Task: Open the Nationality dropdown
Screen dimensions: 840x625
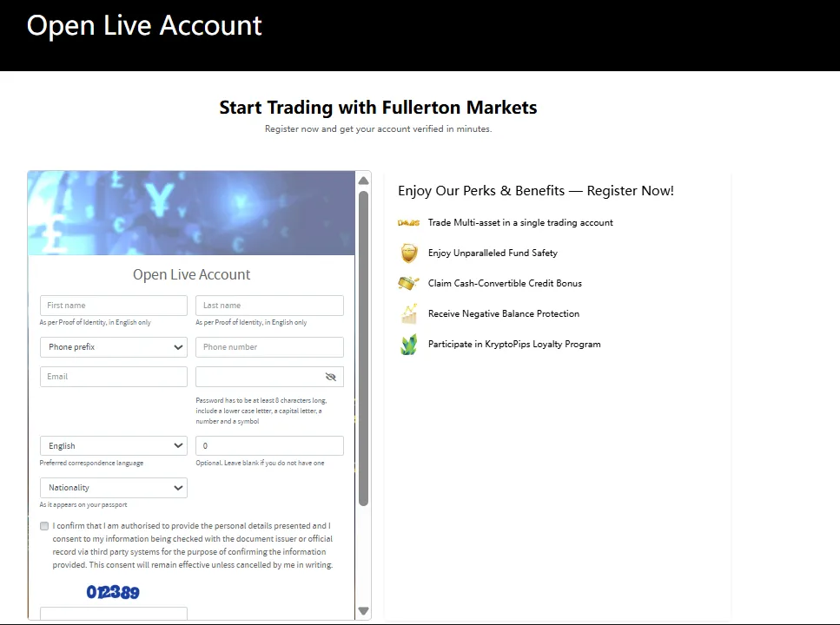Action: point(114,488)
